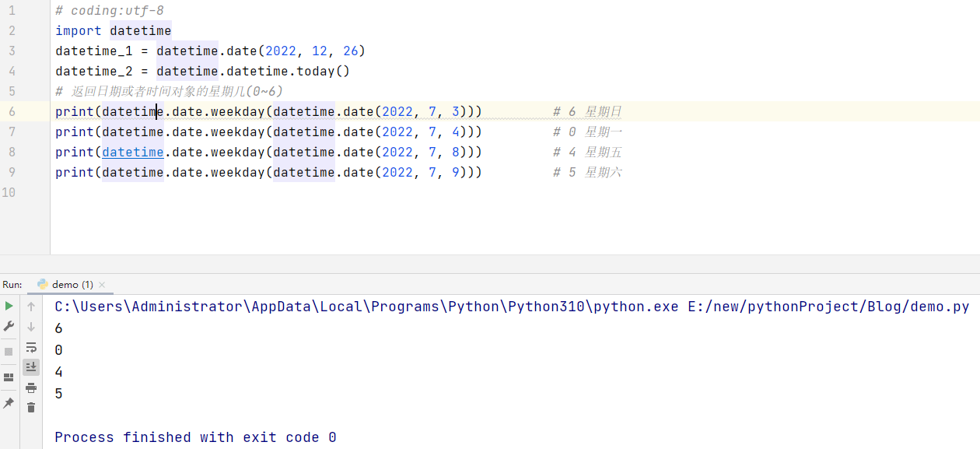Screen dimensions: 980x449
Task: Place cursor in datetime.datetime.today() line
Action: point(203,71)
